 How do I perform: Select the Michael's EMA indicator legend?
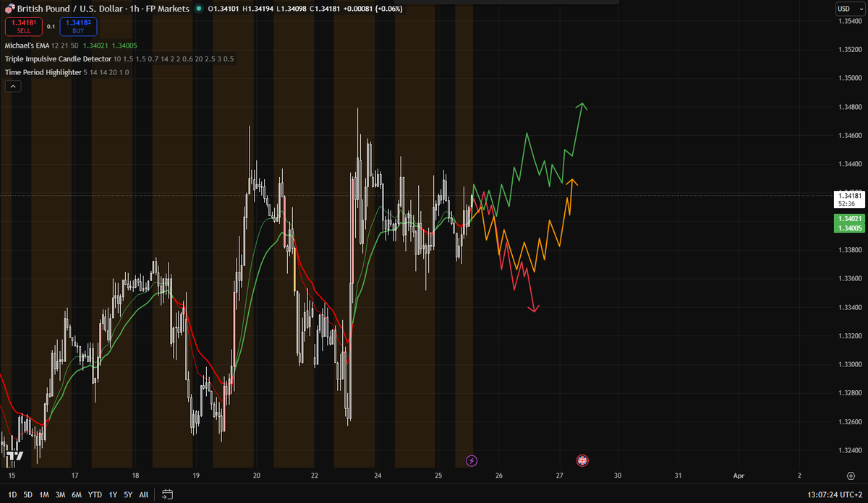coord(26,45)
